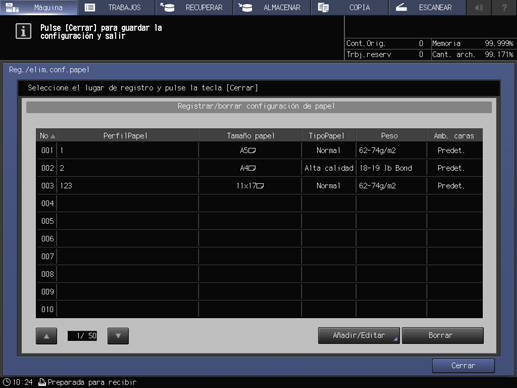
Task: Select row 003 profile 123
Action: (x=259, y=186)
